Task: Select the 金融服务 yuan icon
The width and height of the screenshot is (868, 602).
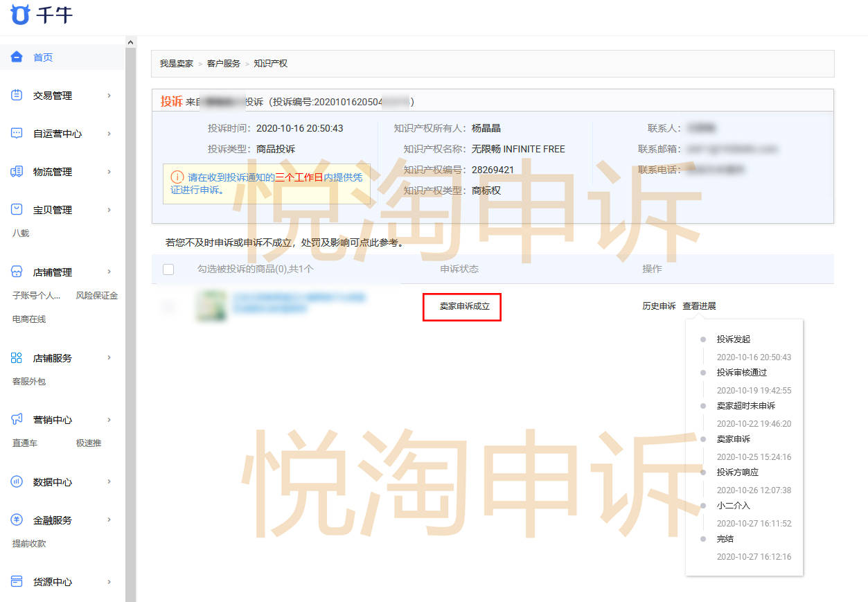Action: (17, 520)
